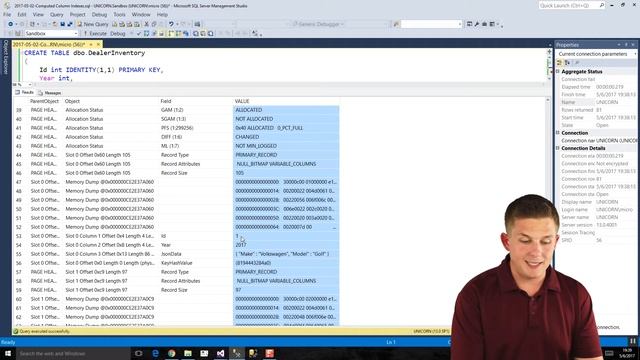Click the Execute button in toolbar
The width and height of the screenshot is (640, 360).
click(x=96, y=33)
